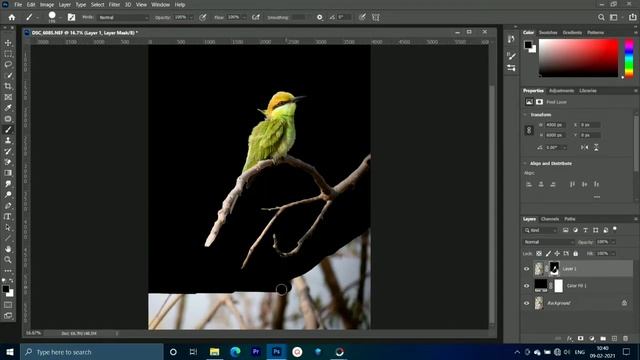Select the Lasso tool
Image resolution: width=640 pixels, height=360 pixels.
tap(8, 64)
